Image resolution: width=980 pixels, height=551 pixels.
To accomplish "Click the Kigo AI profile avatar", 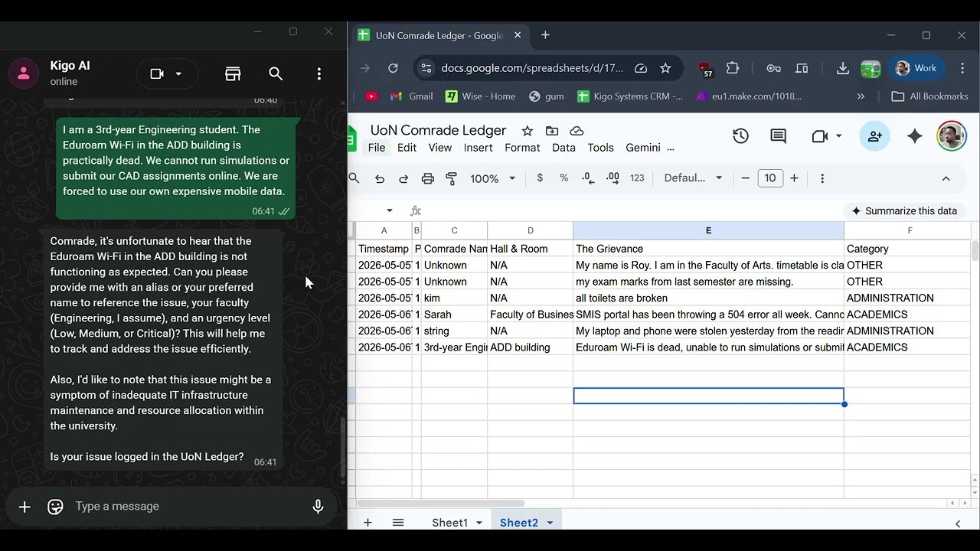I will [x=24, y=73].
